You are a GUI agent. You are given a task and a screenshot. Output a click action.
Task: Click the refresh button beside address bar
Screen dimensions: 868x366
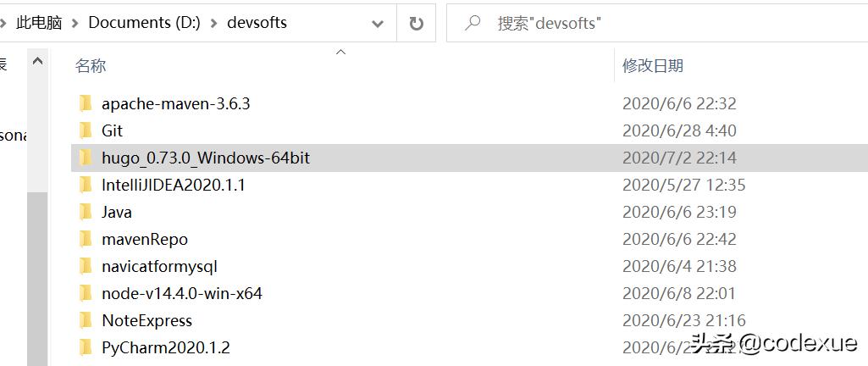[x=416, y=23]
